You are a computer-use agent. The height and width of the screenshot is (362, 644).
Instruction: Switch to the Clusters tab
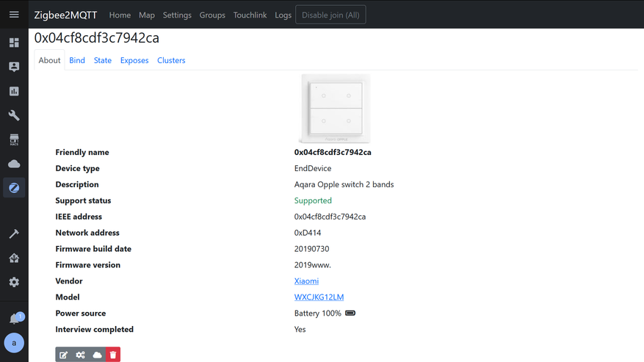click(x=171, y=60)
